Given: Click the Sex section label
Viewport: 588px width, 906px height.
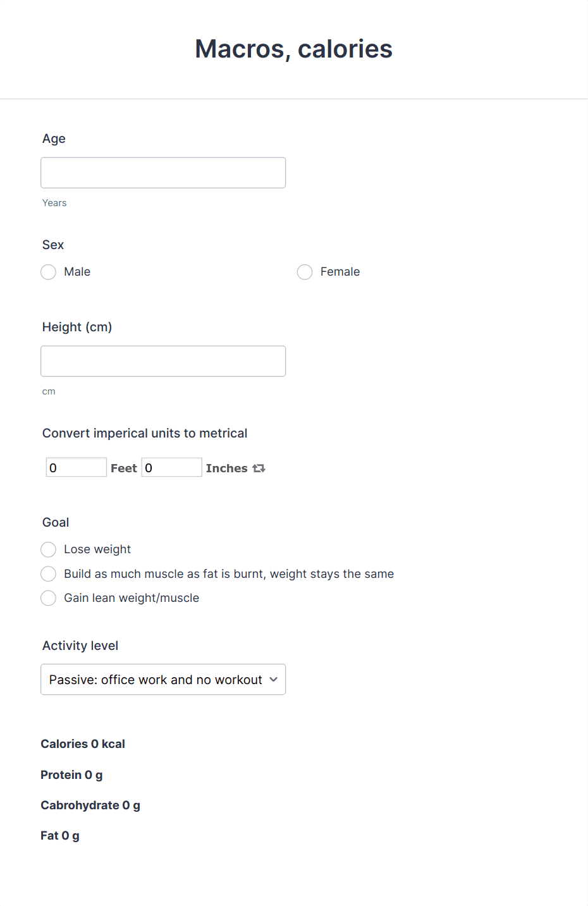Looking at the screenshot, I should point(52,245).
